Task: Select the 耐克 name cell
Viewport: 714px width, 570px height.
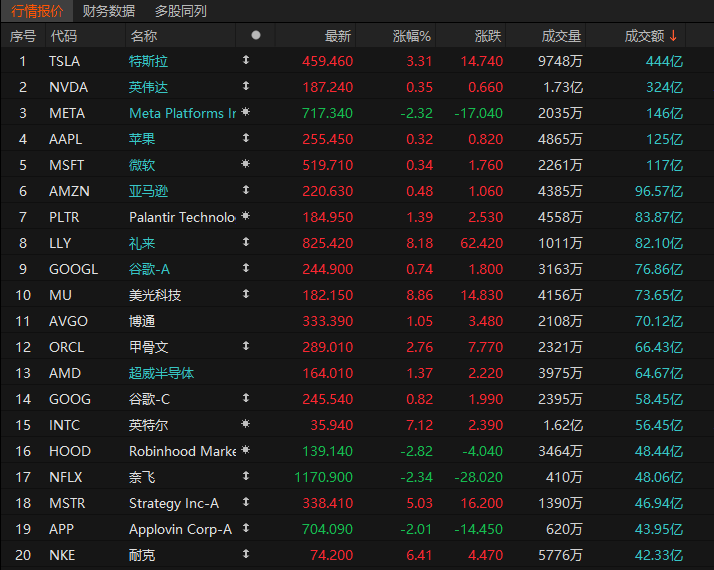Action: pos(142,555)
